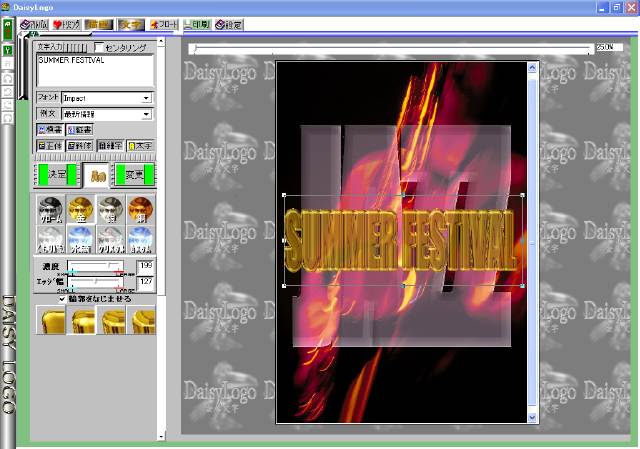Click the canvas scrollbar up arrow
Screen dimensions: 640x449
click(x=532, y=68)
